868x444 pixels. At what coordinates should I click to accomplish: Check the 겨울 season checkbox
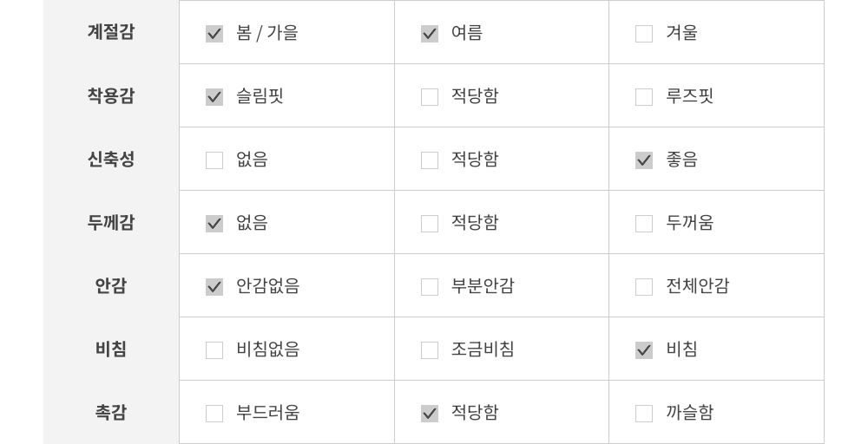[x=644, y=34]
